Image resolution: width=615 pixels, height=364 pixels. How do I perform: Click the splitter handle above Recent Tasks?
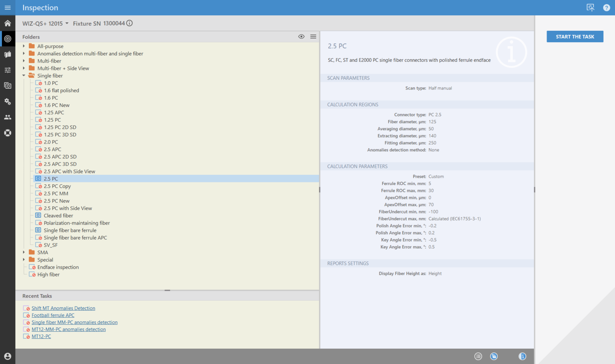pyautogui.click(x=167, y=290)
